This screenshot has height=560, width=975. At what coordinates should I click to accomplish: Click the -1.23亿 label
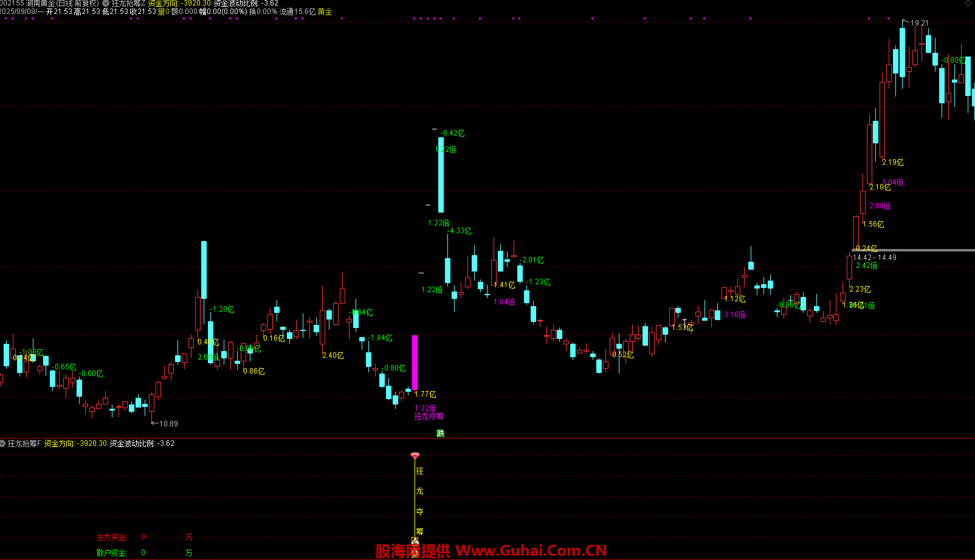539,282
